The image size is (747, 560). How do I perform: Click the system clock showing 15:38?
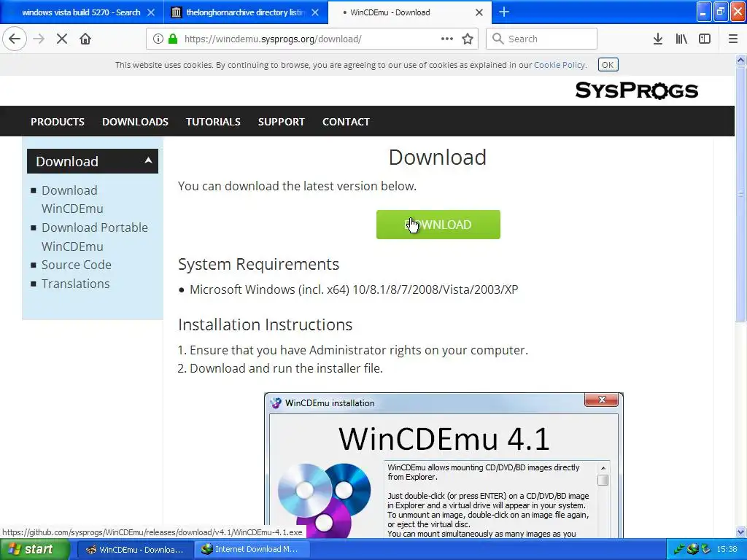point(727,550)
